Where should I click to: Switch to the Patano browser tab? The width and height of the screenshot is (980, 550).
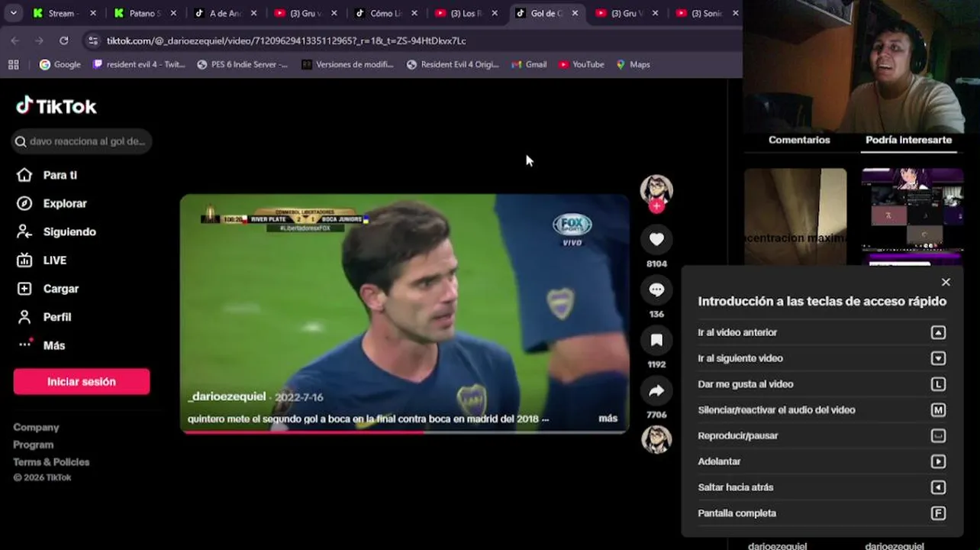point(144,13)
